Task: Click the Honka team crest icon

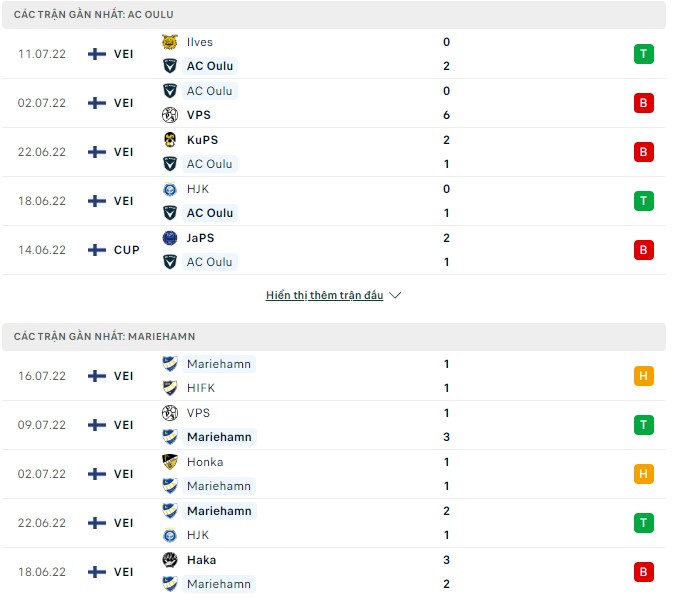Action: 169,462
